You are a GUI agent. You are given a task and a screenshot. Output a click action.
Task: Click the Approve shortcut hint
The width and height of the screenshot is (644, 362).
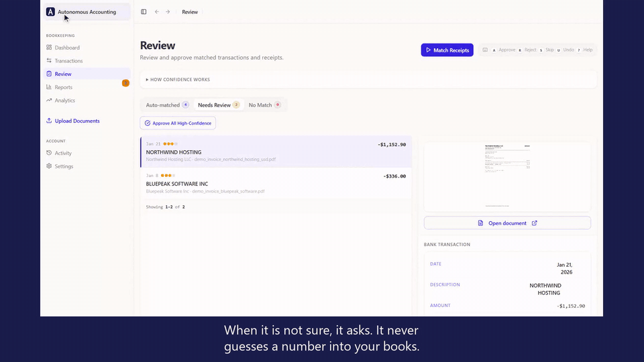[504, 50]
